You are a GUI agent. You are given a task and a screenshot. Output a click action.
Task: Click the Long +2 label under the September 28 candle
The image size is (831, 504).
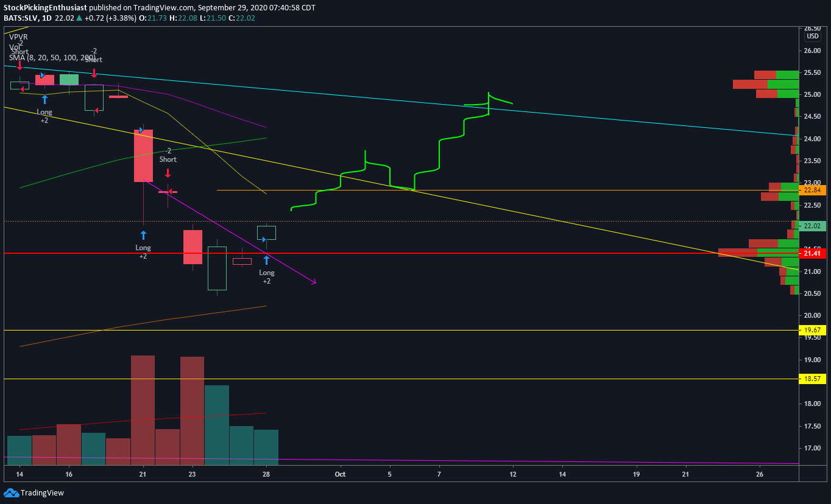[x=267, y=277]
